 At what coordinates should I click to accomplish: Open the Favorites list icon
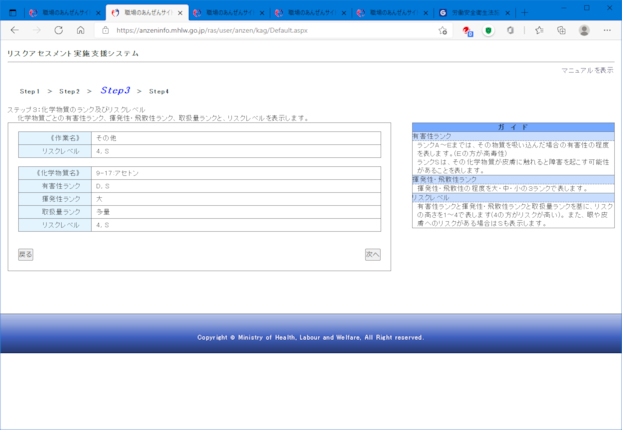coord(539,31)
